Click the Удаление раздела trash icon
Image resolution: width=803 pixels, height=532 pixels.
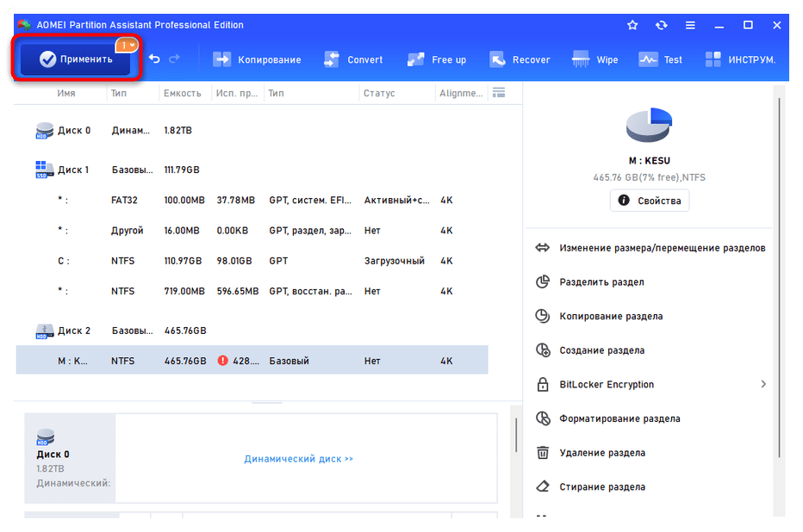[x=543, y=452]
